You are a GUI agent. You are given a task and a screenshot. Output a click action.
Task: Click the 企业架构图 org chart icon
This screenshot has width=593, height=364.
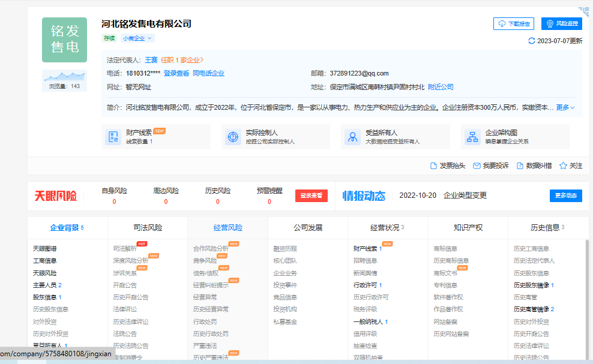point(472,137)
